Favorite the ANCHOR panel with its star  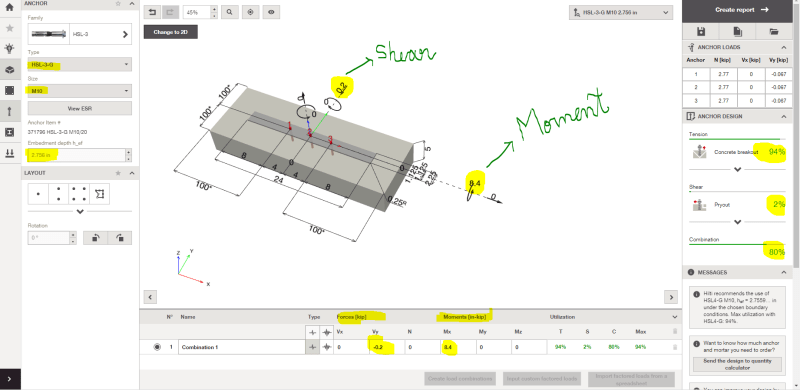point(118,4)
